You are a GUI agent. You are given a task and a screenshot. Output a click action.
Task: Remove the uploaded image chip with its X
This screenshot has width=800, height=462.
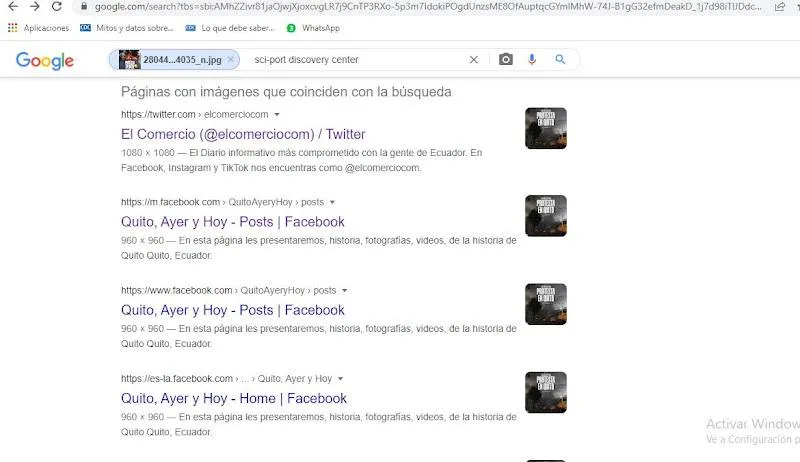coord(231,59)
